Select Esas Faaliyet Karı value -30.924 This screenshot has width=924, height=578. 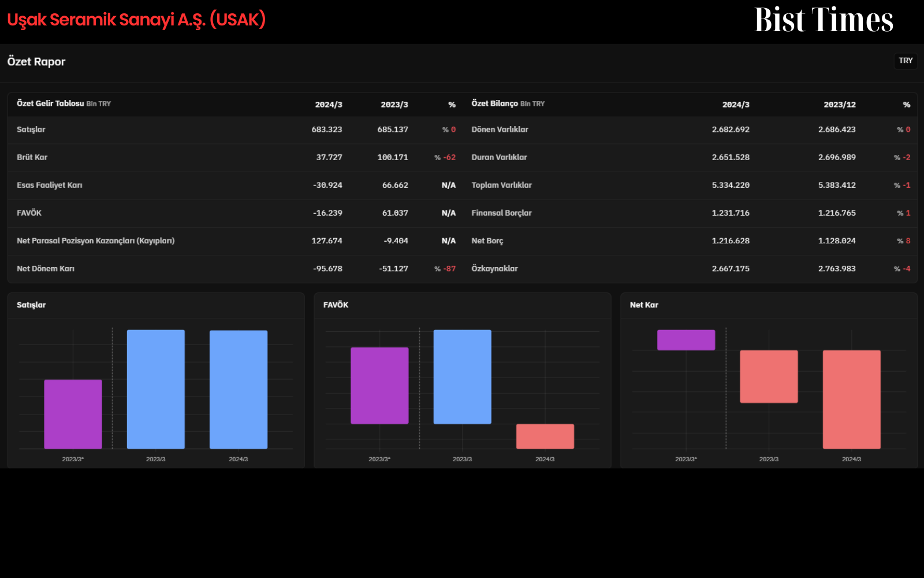pos(327,185)
